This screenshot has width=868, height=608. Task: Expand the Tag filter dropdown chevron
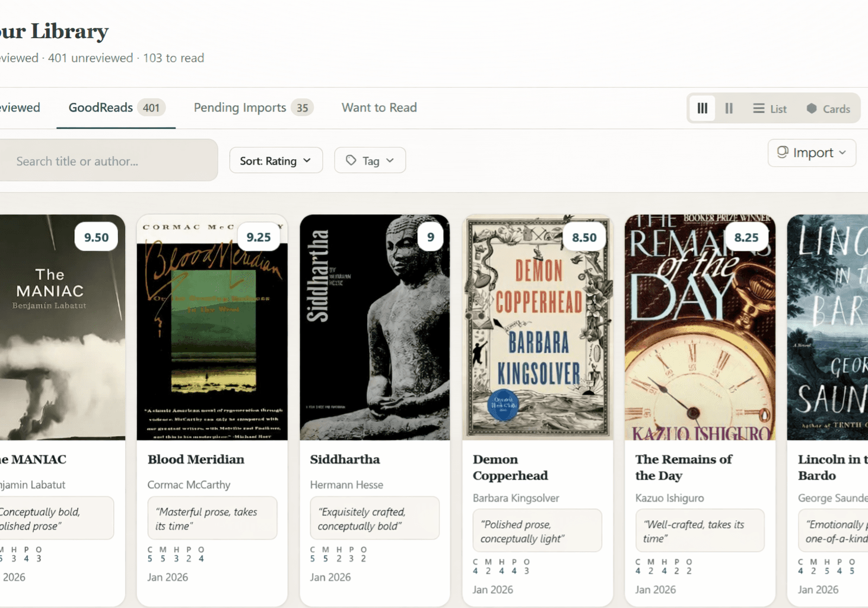pos(390,160)
